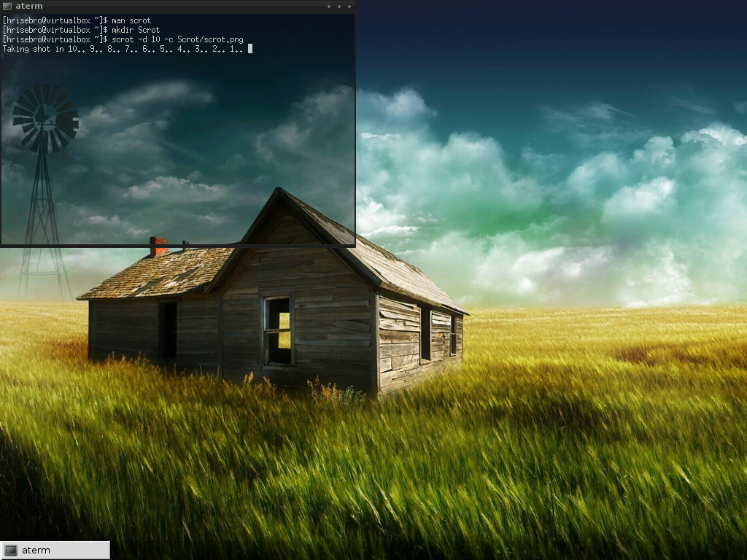Click the aterm window menu icon in the titlebar
The image size is (747, 560).
[7, 6]
